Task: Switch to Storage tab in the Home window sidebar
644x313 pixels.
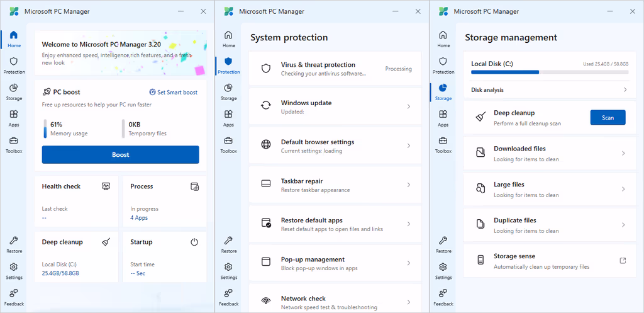Action: tap(14, 91)
